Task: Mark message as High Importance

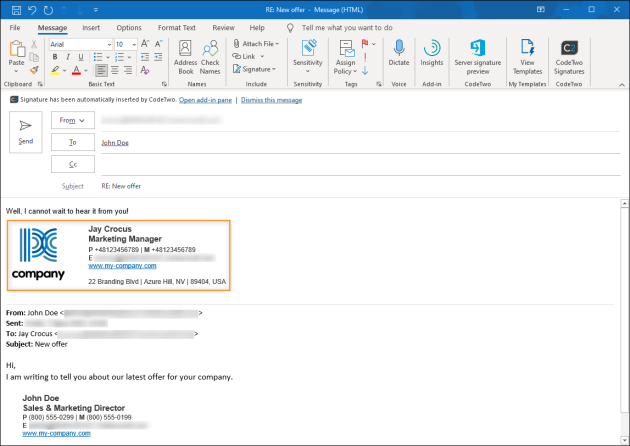Action: [x=365, y=57]
